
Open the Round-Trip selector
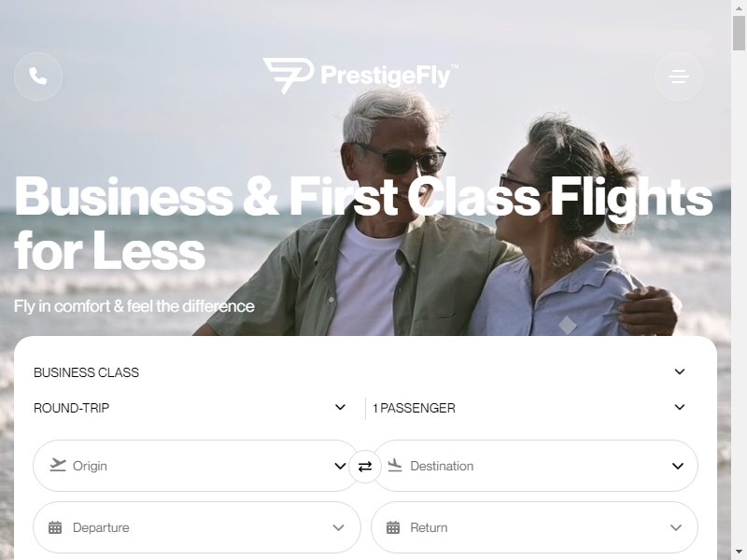tap(190, 408)
